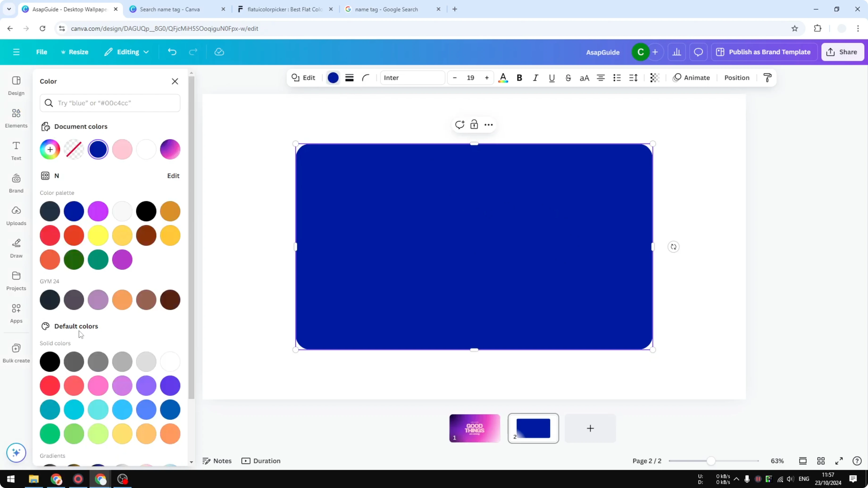Add a new color with rainbow plus
The height and width of the screenshot is (488, 868).
coord(50,149)
